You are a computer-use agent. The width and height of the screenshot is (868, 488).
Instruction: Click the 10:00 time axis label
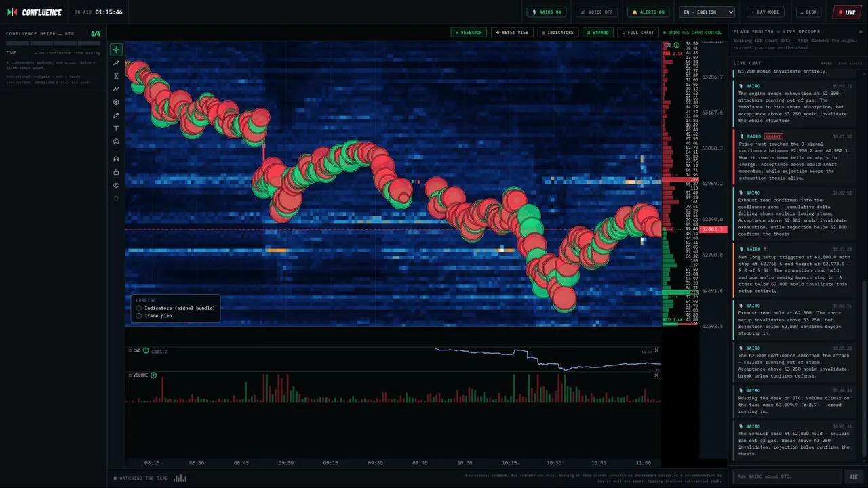[x=465, y=463]
